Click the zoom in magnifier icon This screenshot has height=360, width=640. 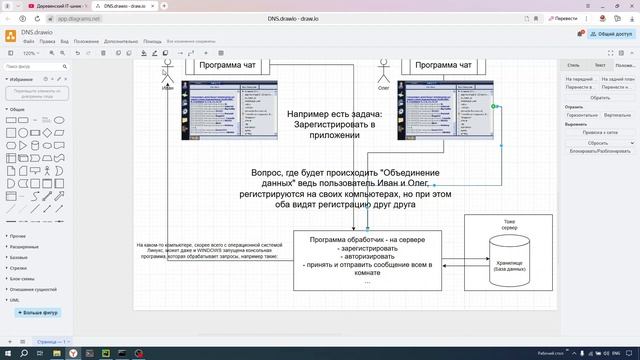tap(52, 53)
